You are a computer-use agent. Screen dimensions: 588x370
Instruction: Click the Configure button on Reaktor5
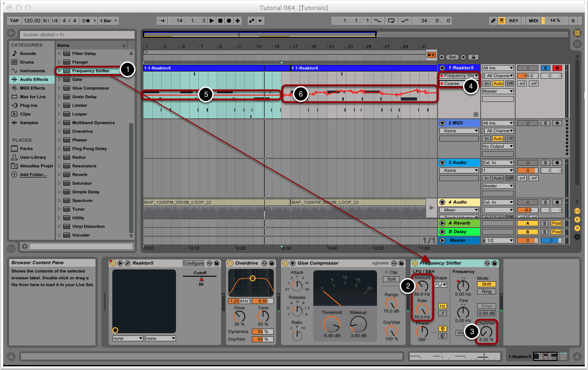point(193,263)
